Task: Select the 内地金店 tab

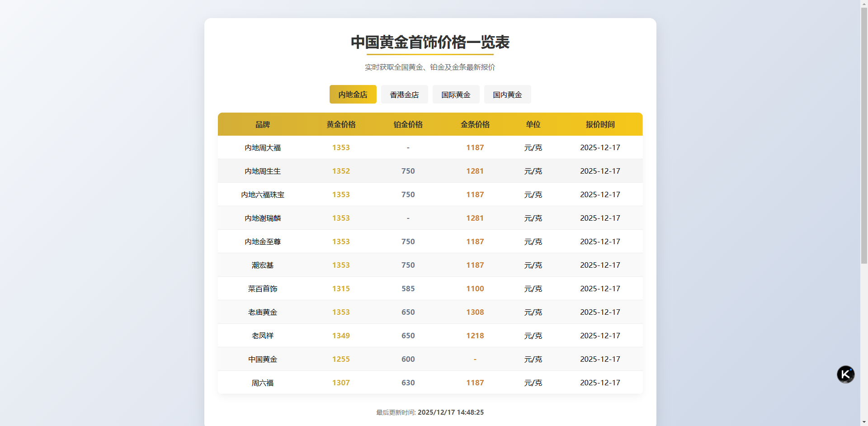Action: [x=353, y=94]
